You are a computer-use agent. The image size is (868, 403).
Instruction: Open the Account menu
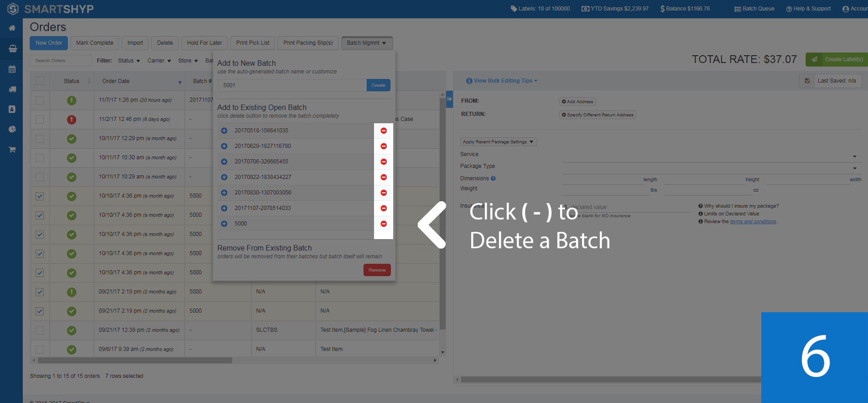(x=855, y=9)
